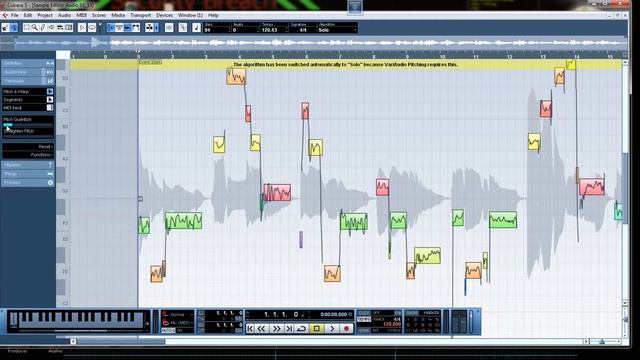Click the Tempo 120.43 field

(273, 30)
